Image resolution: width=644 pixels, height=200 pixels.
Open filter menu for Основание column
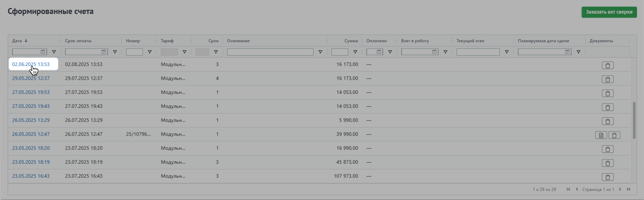pyautogui.click(x=320, y=52)
